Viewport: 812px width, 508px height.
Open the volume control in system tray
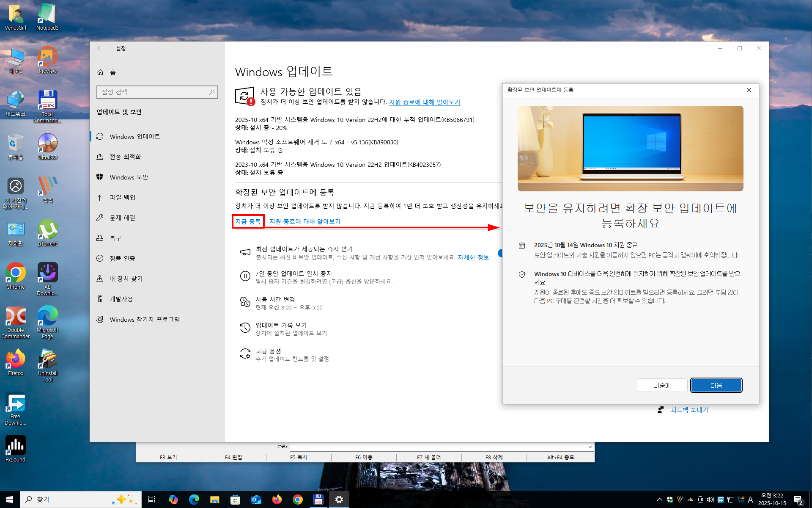pyautogui.click(x=710, y=500)
